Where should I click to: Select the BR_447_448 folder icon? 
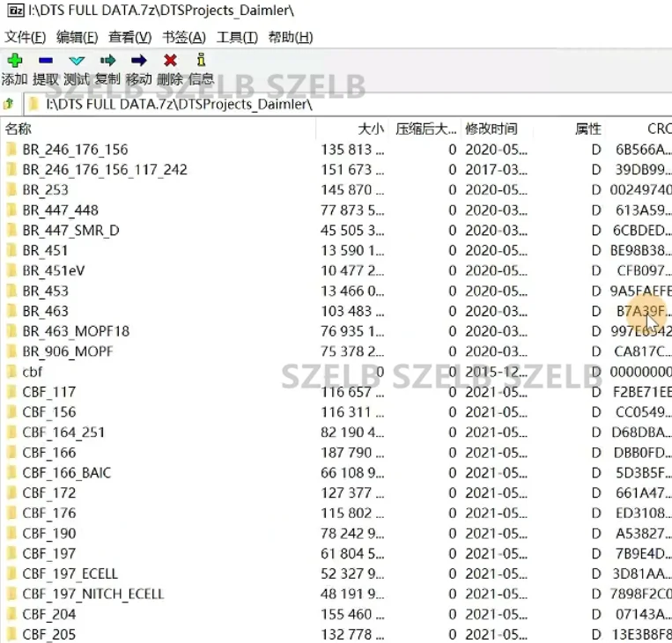pos(11,210)
